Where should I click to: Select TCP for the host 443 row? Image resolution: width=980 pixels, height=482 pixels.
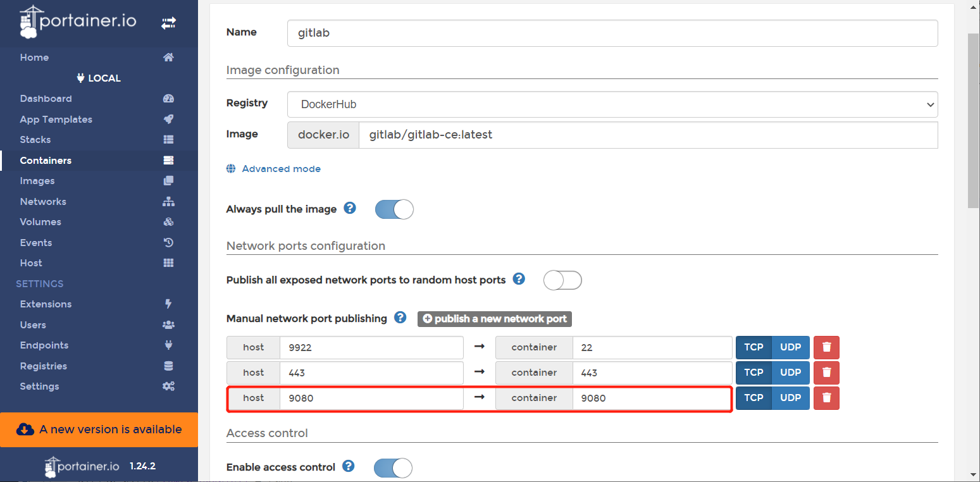click(754, 373)
